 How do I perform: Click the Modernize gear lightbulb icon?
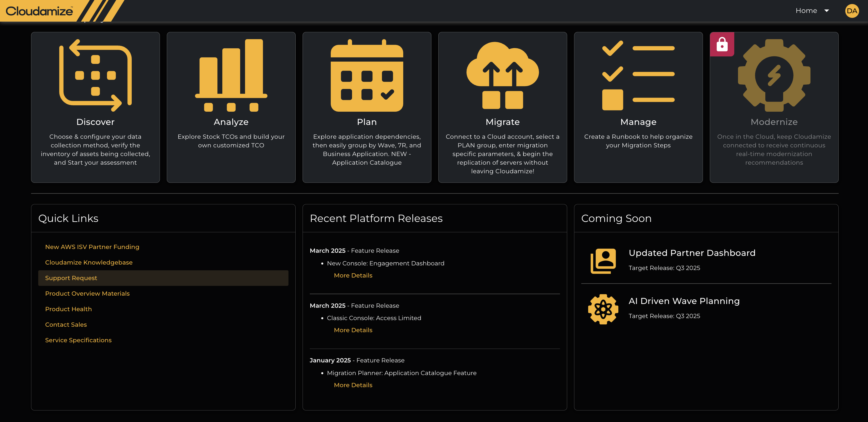[774, 75]
